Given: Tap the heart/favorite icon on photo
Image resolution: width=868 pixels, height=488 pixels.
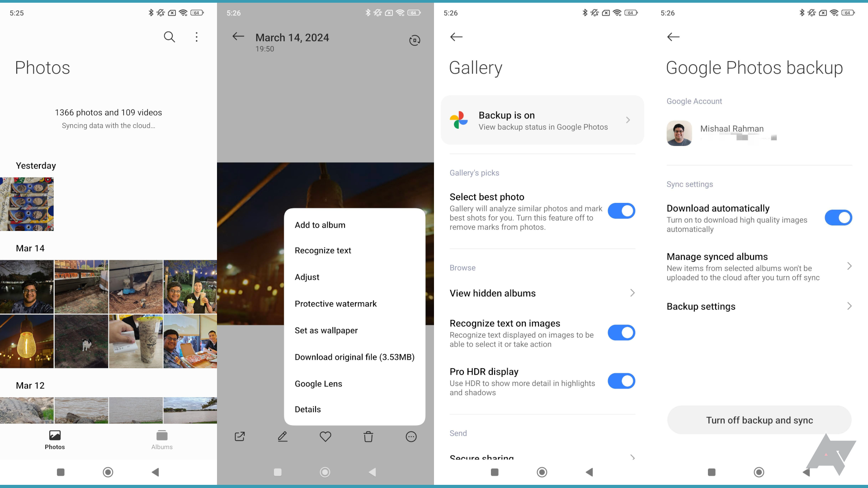Looking at the screenshot, I should click(325, 436).
